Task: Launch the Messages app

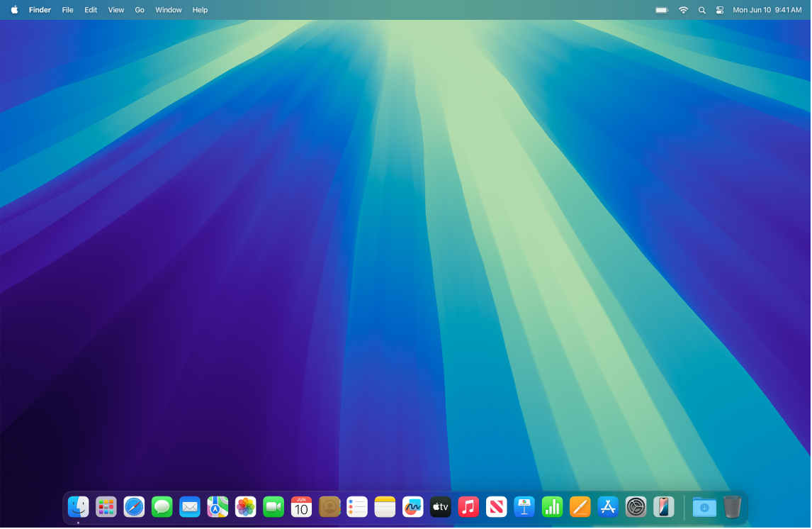Action: [162, 507]
